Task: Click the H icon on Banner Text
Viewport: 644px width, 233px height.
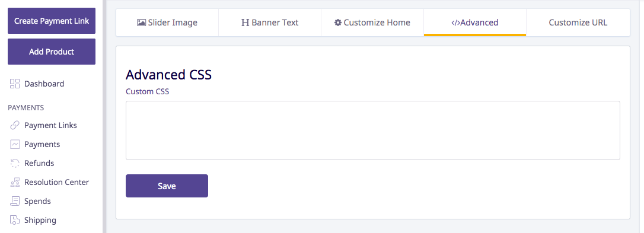Action: pyautogui.click(x=245, y=23)
